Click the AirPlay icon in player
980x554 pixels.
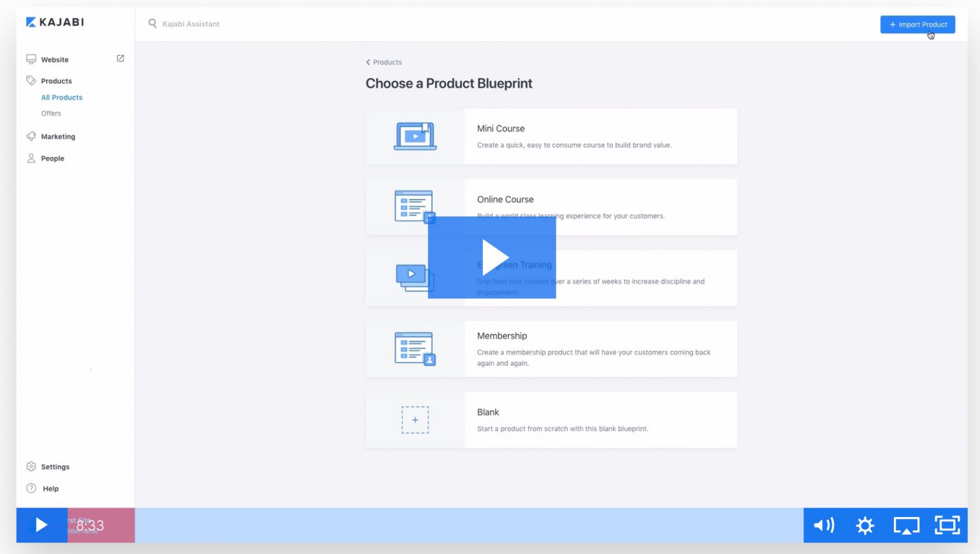point(906,525)
